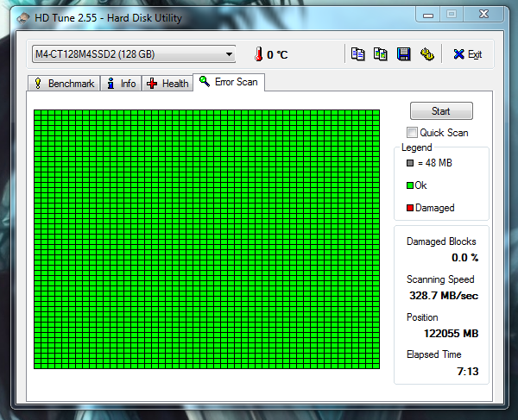The height and width of the screenshot is (420, 518).
Task: Switch to the Benchmark tab
Action: tap(64, 83)
